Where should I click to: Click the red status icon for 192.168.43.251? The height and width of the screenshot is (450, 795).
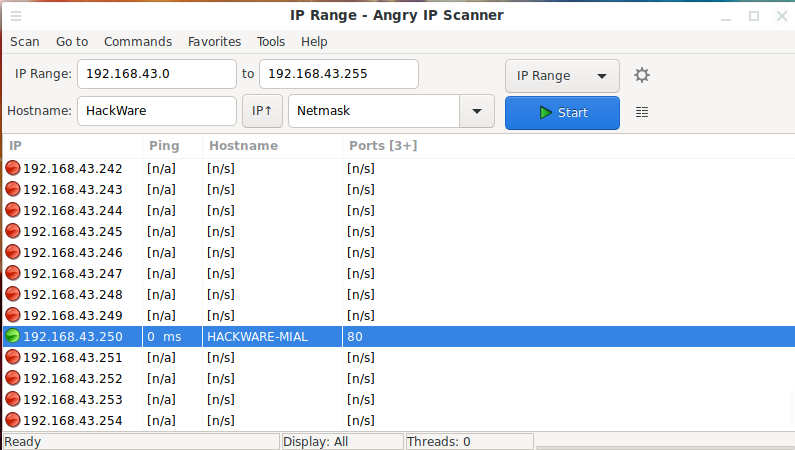13,358
